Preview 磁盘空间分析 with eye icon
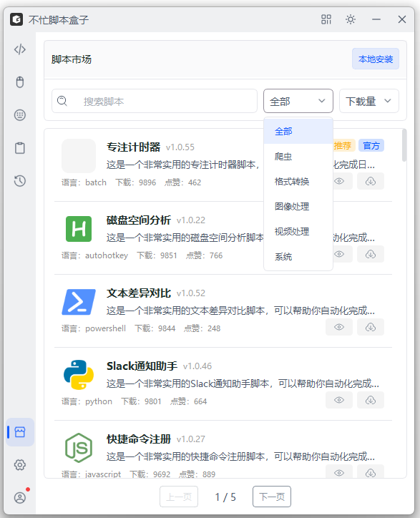The width and height of the screenshot is (420, 518). coord(339,254)
